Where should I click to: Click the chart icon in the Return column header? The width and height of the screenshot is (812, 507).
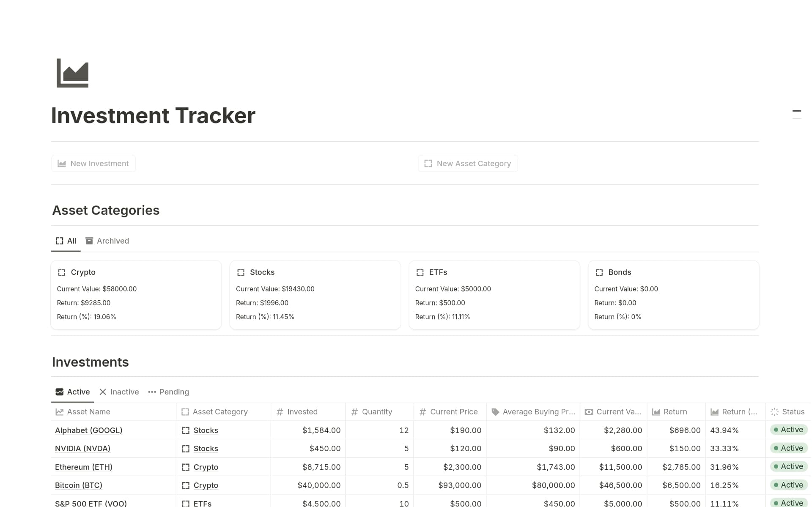pos(656,411)
